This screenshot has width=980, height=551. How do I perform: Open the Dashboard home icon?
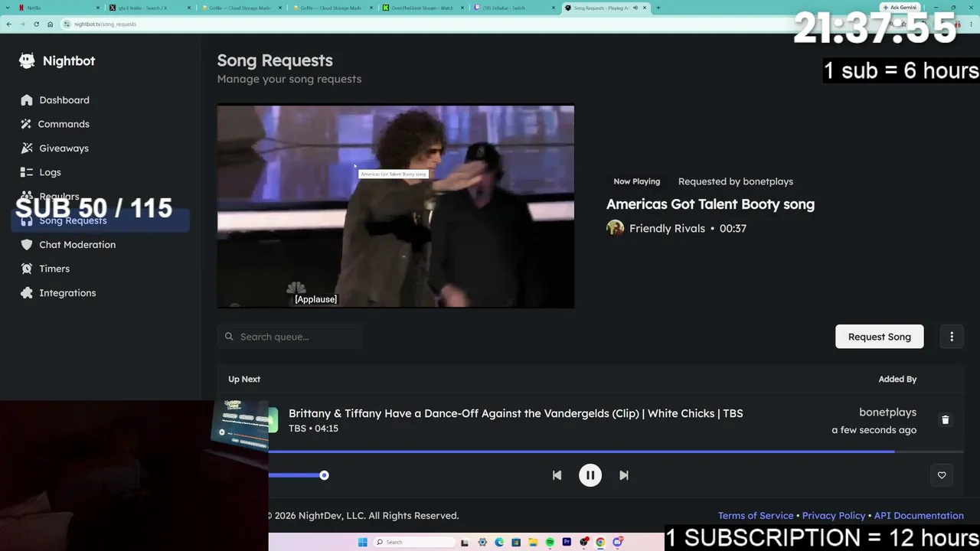point(27,100)
